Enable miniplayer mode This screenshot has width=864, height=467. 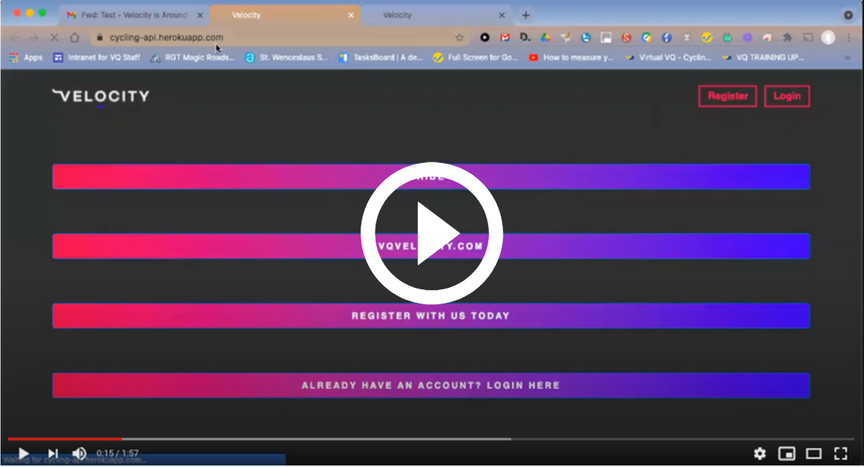tap(787, 454)
